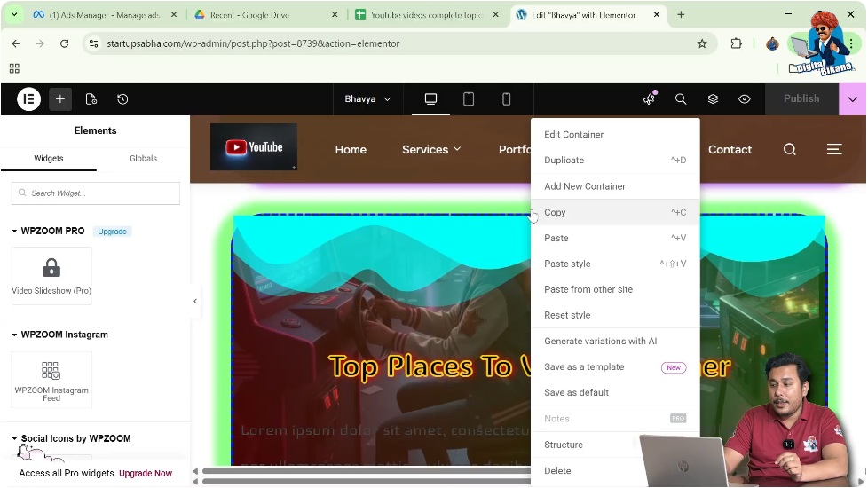Toggle page preview eye icon
Viewport: 868px width, 488px height.
tap(745, 99)
